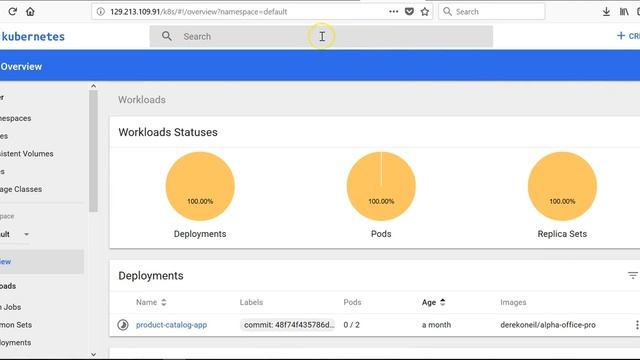Click the derekoneil/alpha-office-pro image text
The image size is (640, 360).
548,325
